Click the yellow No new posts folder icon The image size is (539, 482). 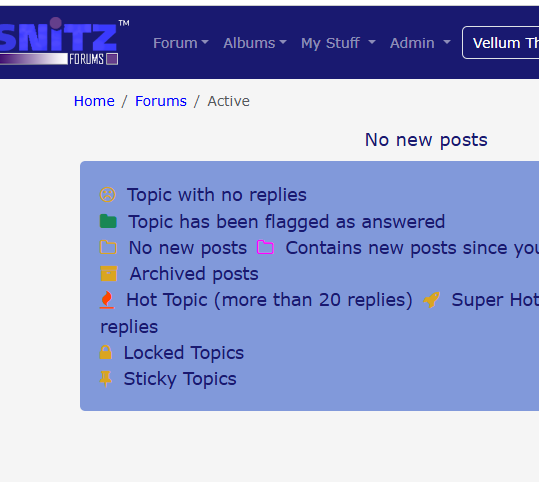point(108,248)
